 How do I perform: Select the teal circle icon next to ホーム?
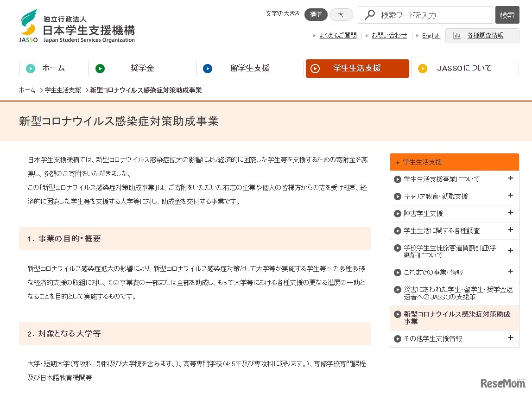pyautogui.click(x=30, y=68)
